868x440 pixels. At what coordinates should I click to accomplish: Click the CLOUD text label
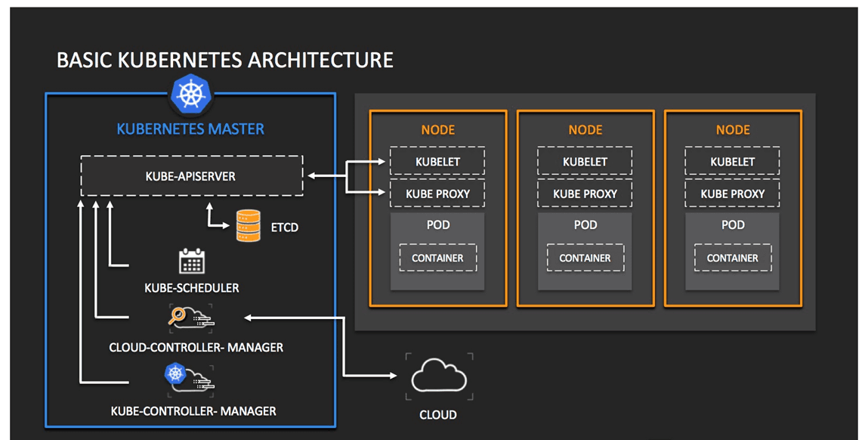coord(438,414)
